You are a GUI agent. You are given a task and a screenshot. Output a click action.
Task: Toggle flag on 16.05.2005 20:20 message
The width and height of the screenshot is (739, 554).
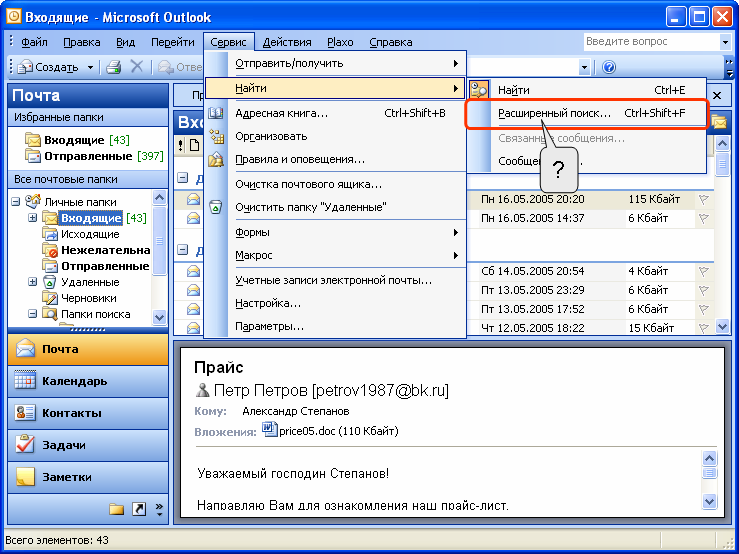[x=704, y=199]
